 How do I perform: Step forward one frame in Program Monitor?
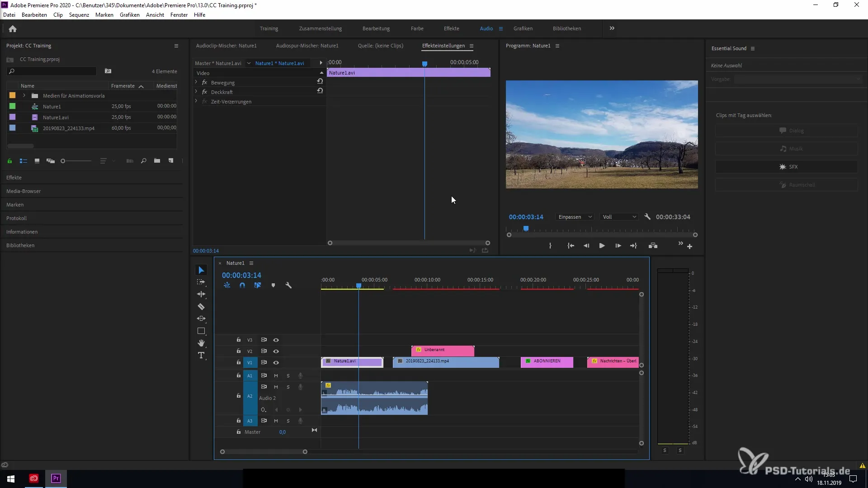618,246
